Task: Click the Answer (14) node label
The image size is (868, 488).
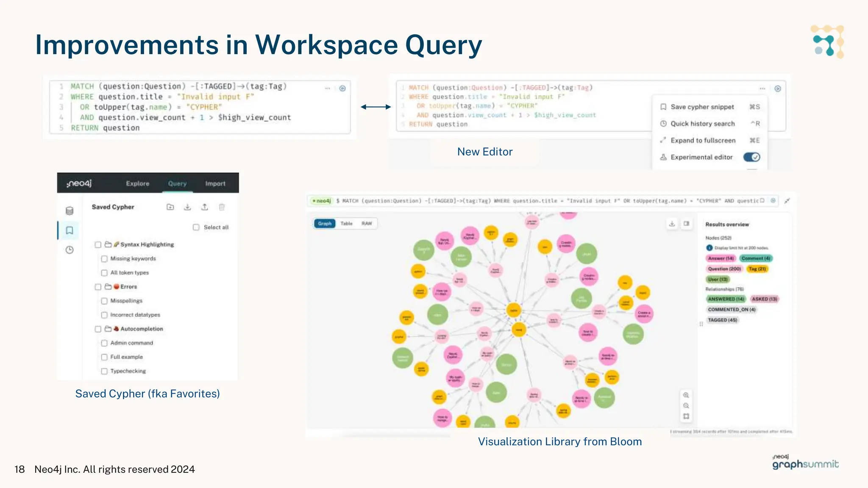Action: (x=721, y=258)
